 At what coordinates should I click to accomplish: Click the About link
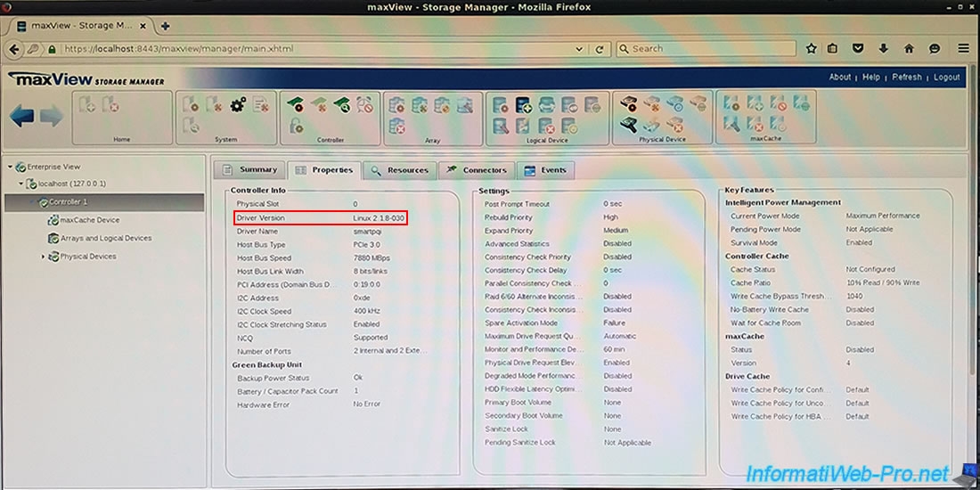point(839,77)
